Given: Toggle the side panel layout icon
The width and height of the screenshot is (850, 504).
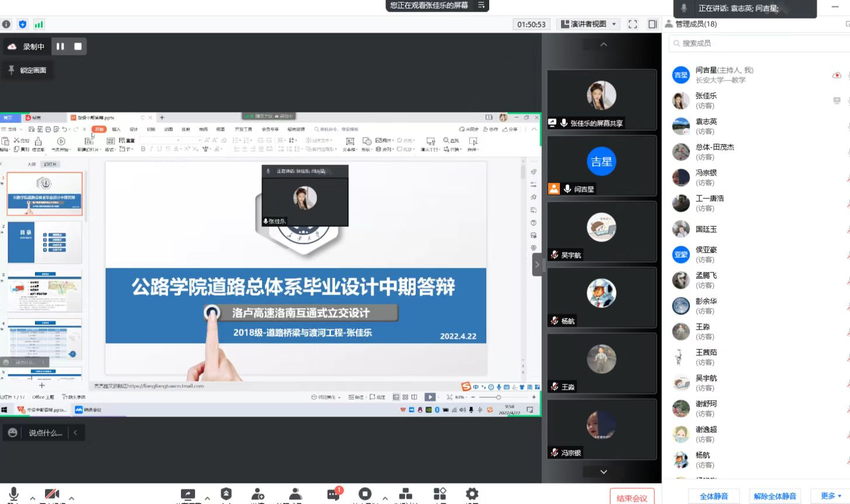Looking at the screenshot, I should [653, 24].
